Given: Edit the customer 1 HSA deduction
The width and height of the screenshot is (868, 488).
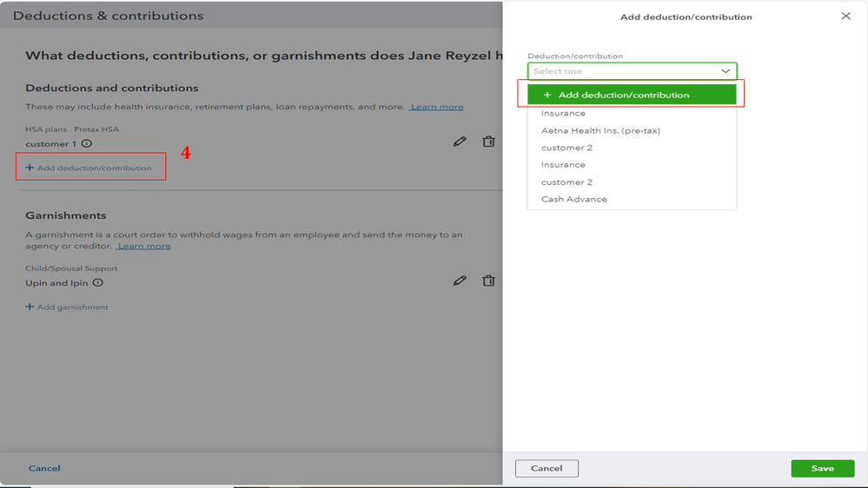Looking at the screenshot, I should pos(460,142).
